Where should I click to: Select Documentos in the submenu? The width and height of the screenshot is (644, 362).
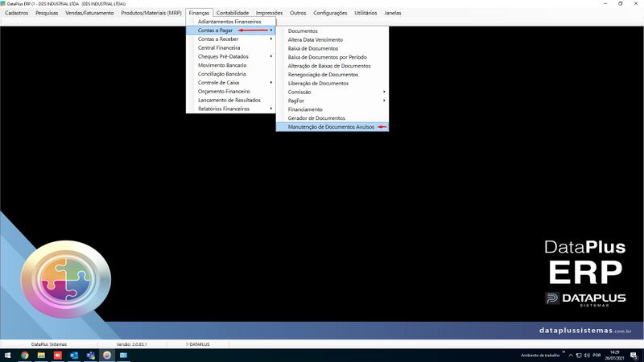[332, 31]
